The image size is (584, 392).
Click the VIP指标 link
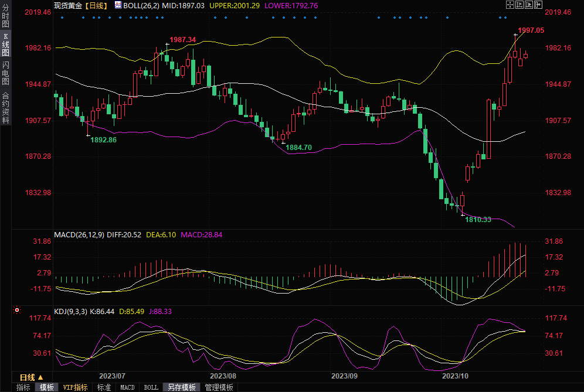[x=75, y=387]
